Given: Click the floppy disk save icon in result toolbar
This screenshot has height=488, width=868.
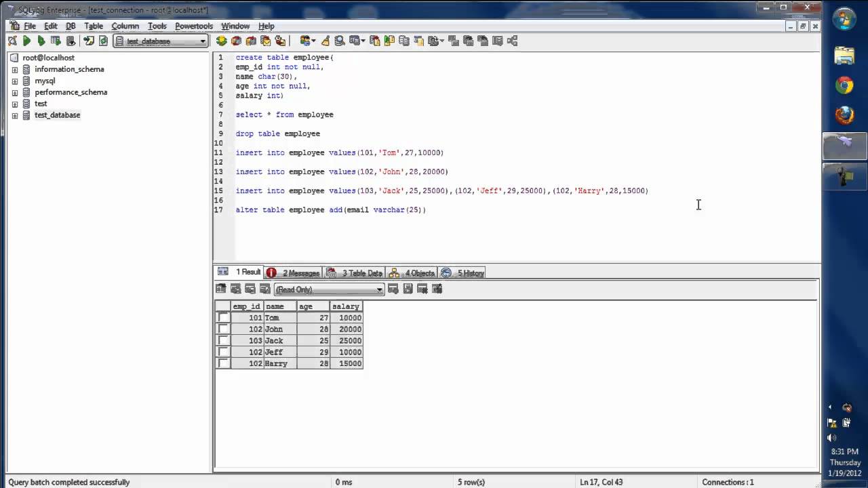Looking at the screenshot, I should coord(408,289).
